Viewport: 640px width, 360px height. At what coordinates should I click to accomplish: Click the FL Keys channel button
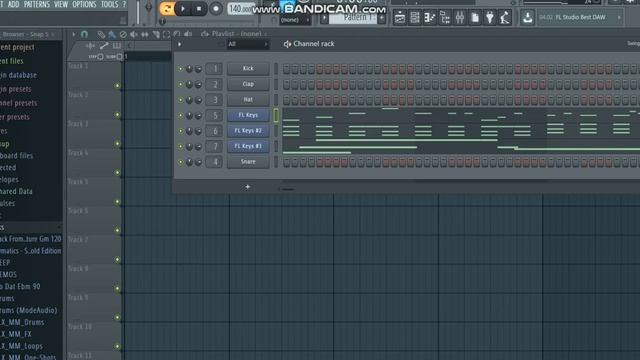click(x=248, y=115)
